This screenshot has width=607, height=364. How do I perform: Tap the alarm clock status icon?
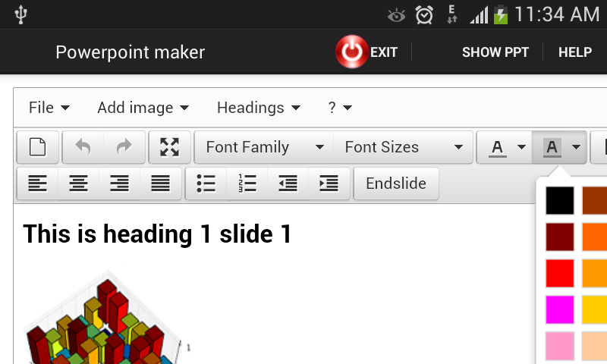[424, 15]
